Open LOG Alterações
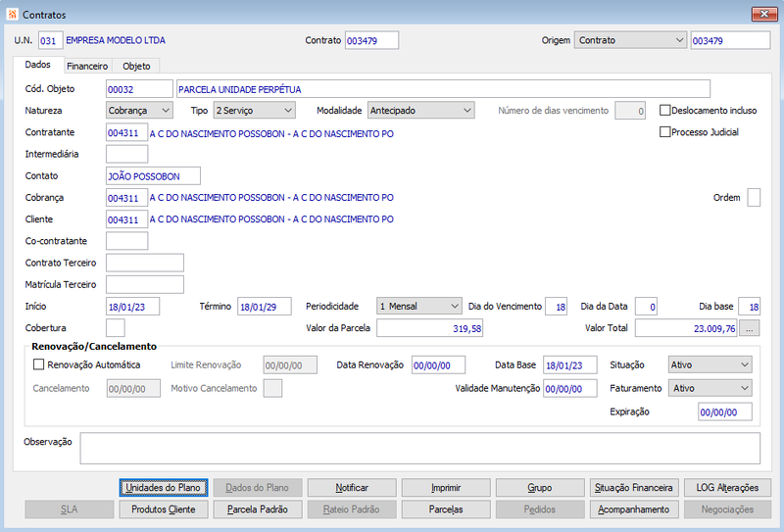 (727, 488)
